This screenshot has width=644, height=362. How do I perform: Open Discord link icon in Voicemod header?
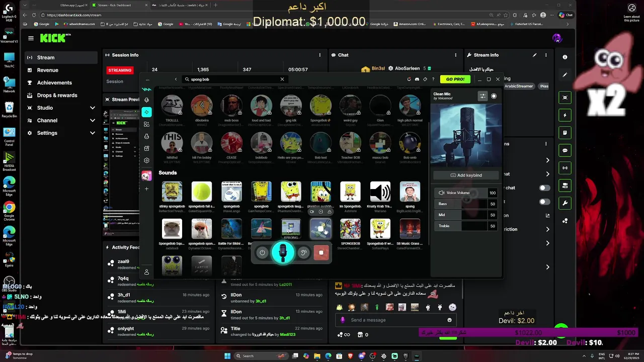pyautogui.click(x=417, y=79)
